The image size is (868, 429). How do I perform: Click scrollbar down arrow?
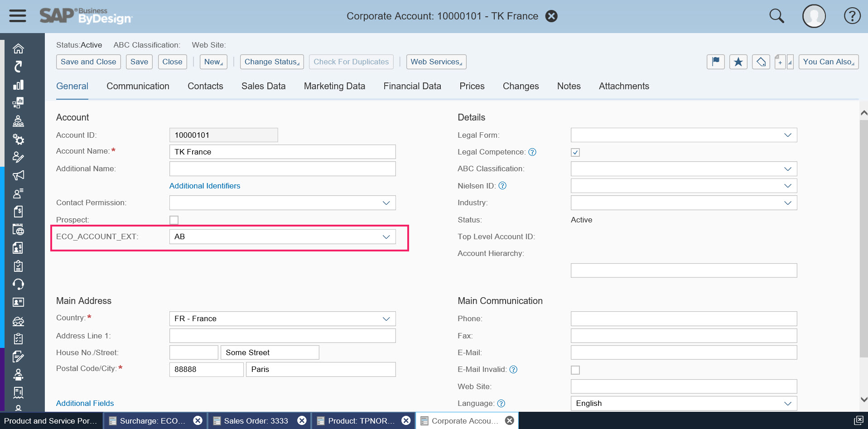tap(863, 400)
